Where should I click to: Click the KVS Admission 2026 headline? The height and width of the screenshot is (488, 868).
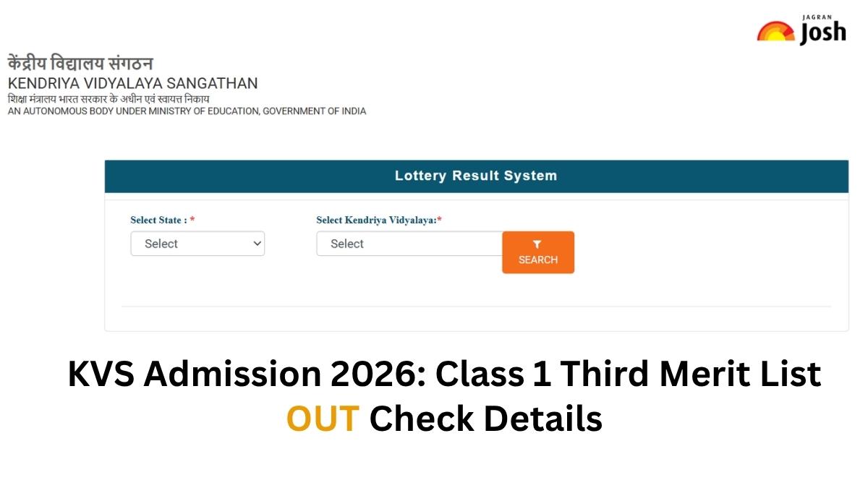tap(444, 374)
